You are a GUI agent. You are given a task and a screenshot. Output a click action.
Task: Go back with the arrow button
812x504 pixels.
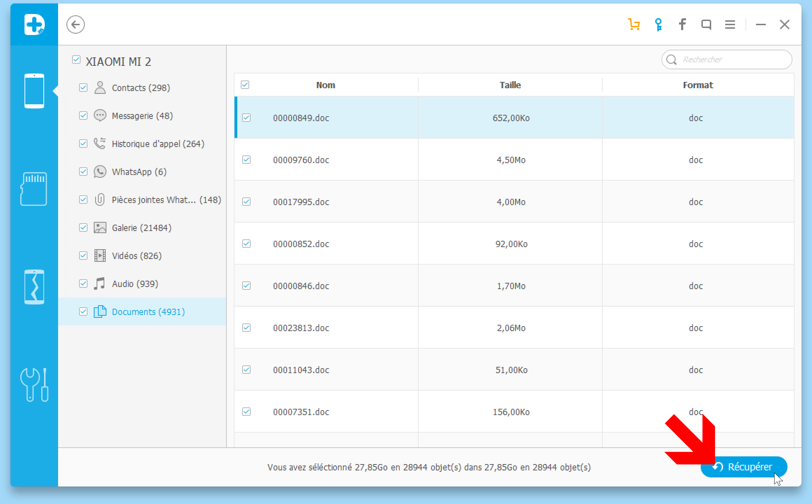76,24
